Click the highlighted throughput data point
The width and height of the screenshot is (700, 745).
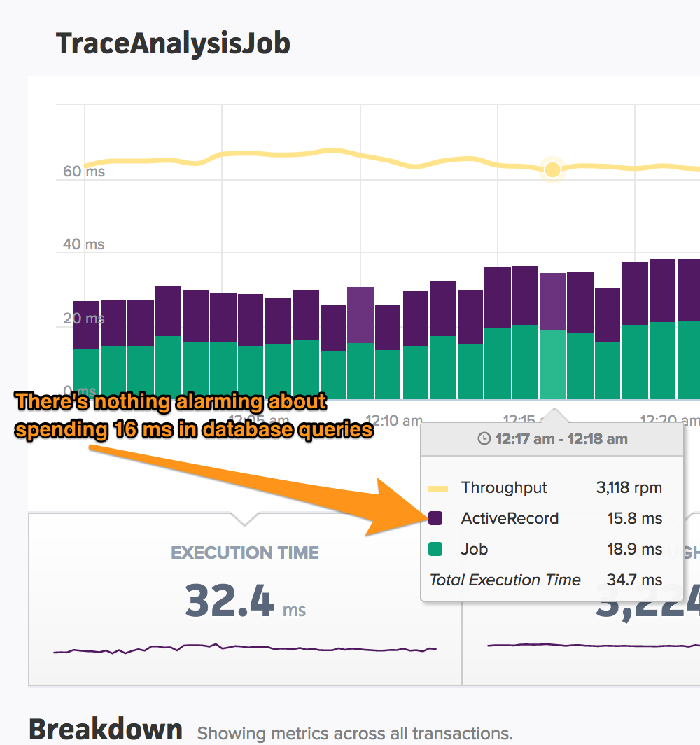552,169
